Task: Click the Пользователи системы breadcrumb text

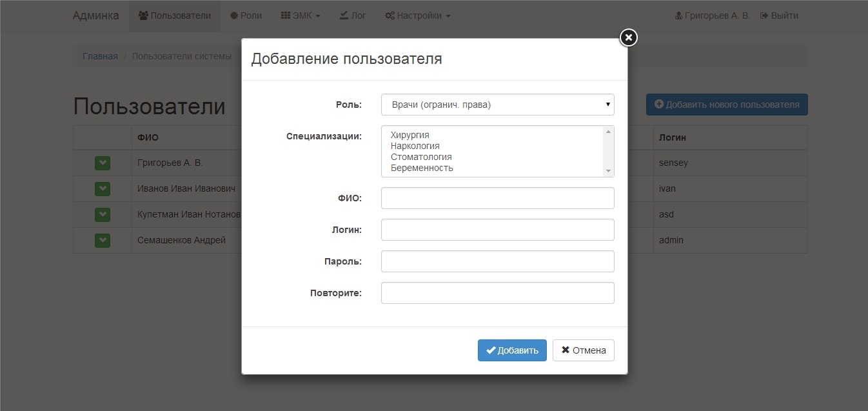Action: pyautogui.click(x=182, y=56)
